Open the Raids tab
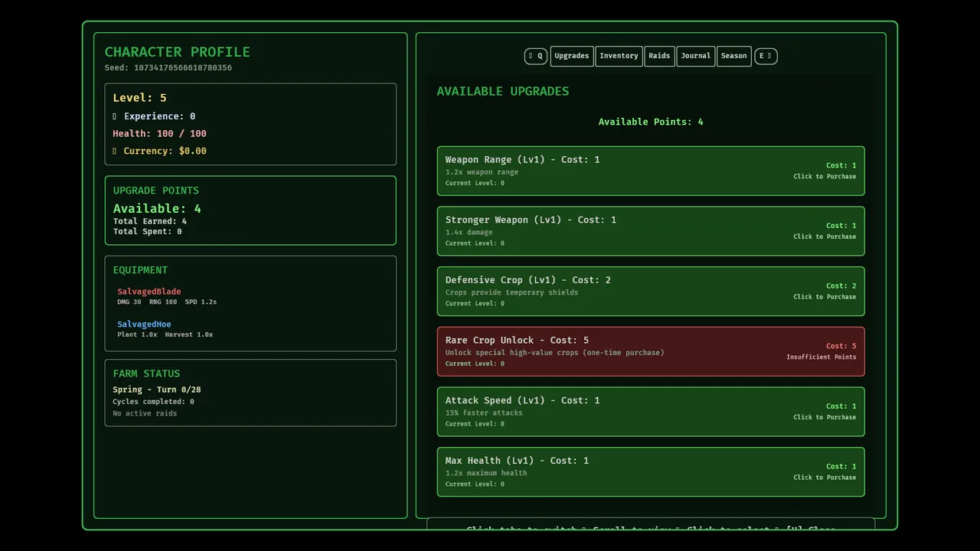 (x=659, y=56)
